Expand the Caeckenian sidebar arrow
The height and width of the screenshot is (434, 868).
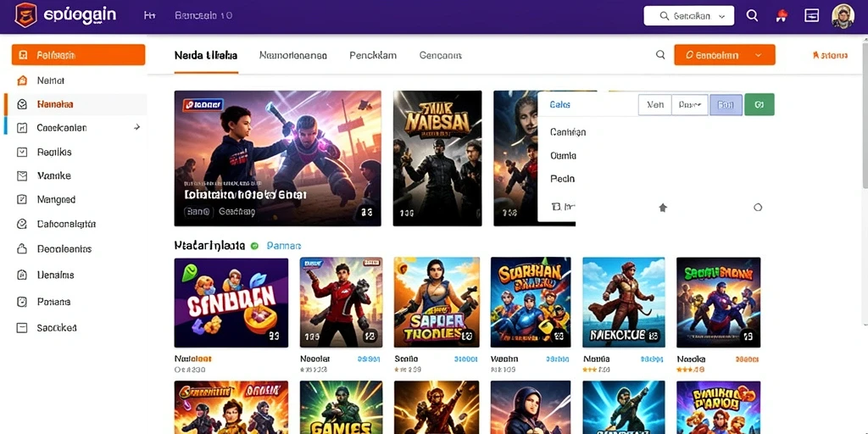pos(136,127)
